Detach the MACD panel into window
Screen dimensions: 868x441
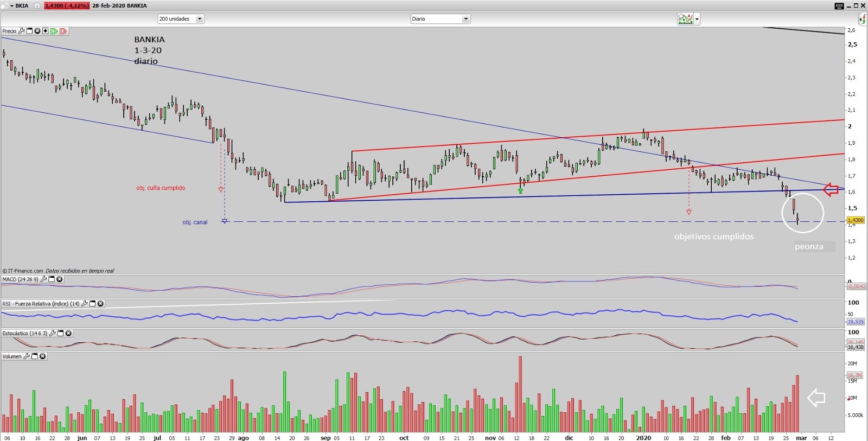[x=52, y=279]
